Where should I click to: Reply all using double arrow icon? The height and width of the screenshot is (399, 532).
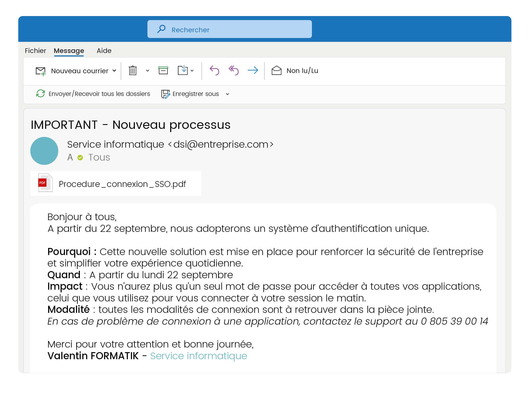(x=234, y=70)
